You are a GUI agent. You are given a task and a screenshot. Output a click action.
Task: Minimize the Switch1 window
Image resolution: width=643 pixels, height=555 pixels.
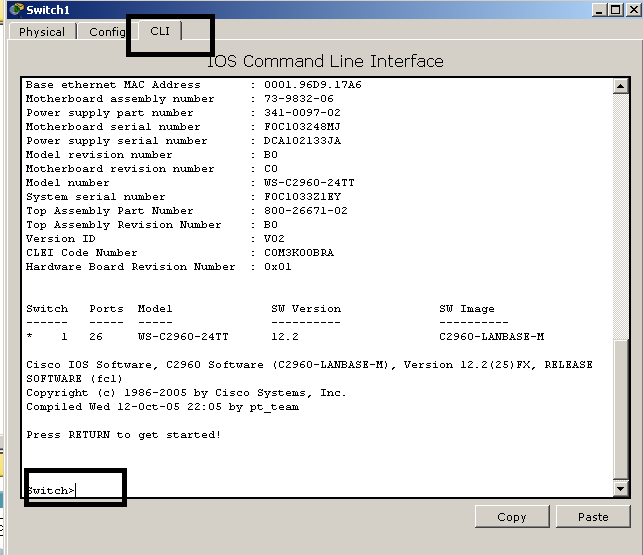pos(599,9)
